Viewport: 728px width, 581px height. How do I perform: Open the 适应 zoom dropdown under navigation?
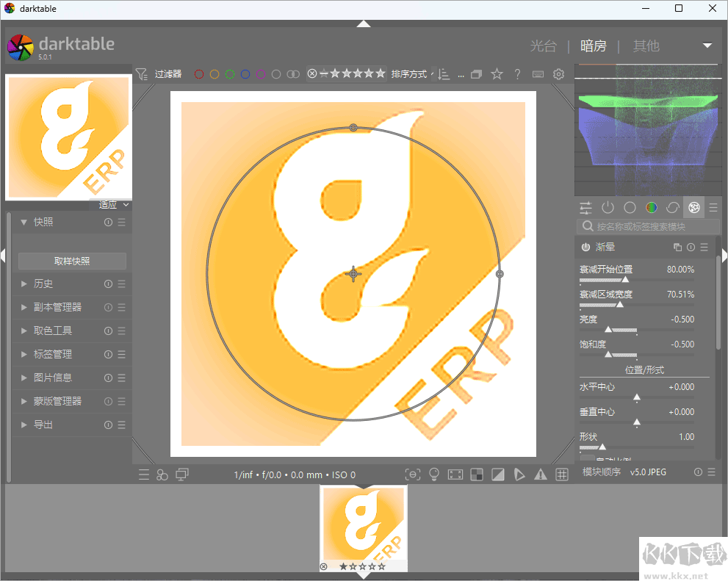(x=114, y=205)
